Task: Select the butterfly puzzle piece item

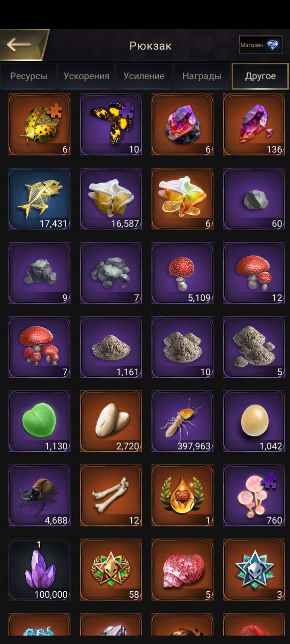Action: tap(111, 124)
